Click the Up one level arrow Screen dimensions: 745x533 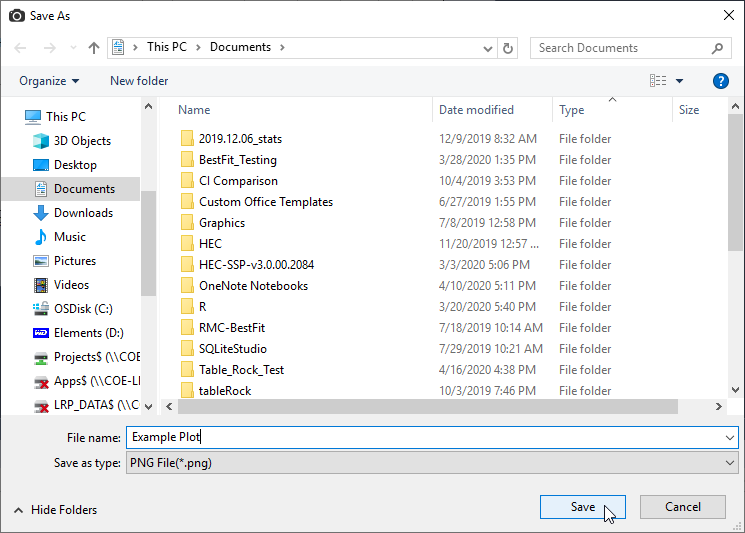tap(94, 48)
